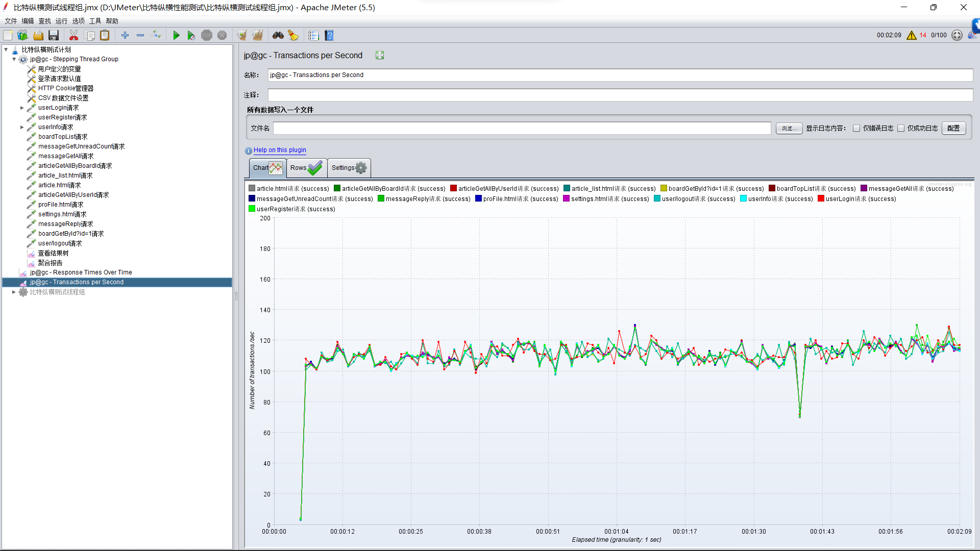Collapse the Stepping Thread Group node
980x551 pixels.
(14, 59)
